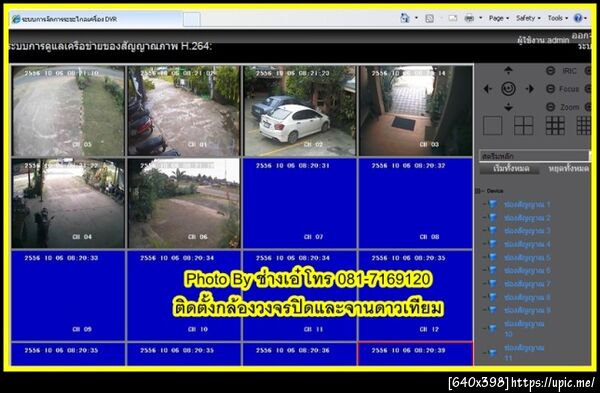Click the camera icon beside channel 3
Image resolution: width=600 pixels, height=393 pixels.
[493, 231]
